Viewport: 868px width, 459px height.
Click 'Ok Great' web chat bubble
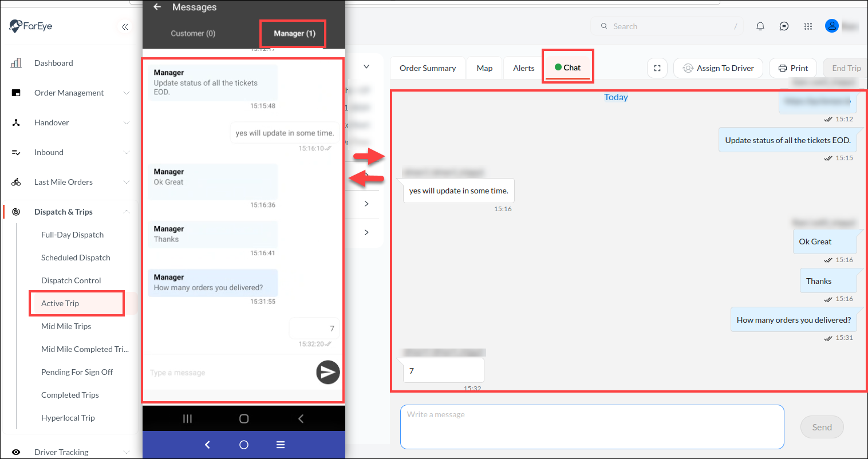coord(824,242)
